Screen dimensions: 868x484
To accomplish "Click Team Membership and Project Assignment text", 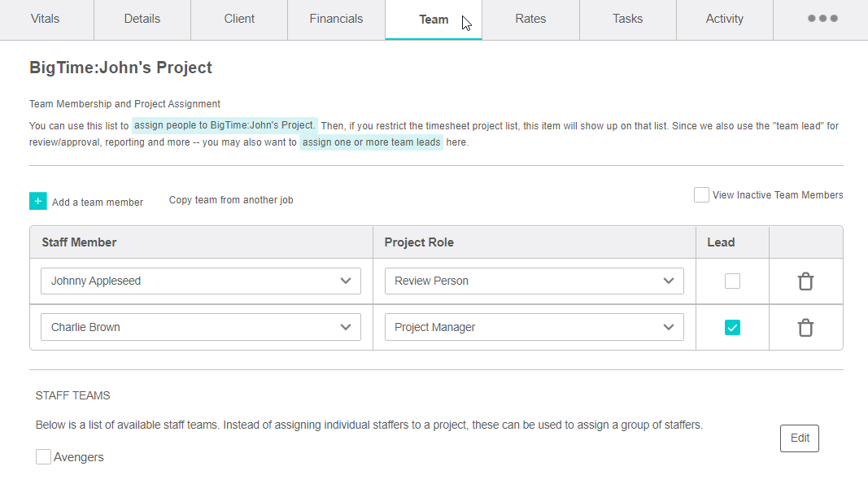I will [x=124, y=103].
